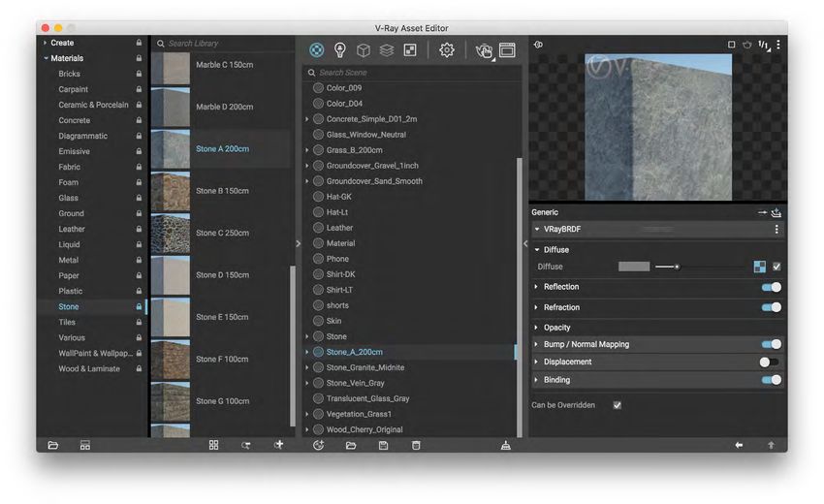This screenshot has width=824, height=504.
Task: Toggle the Diffuse texture checkbox
Action: click(x=776, y=267)
